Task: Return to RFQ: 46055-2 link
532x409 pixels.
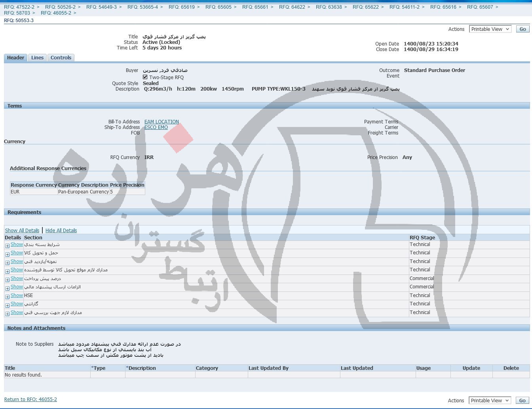Action: [30, 400]
